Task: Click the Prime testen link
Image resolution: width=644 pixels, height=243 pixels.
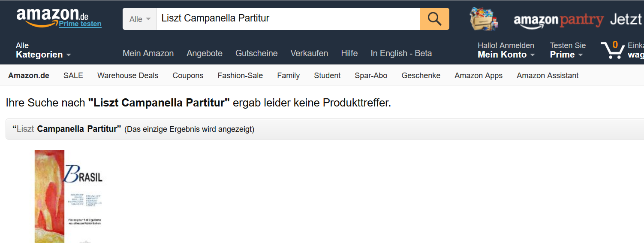Action: click(x=80, y=24)
